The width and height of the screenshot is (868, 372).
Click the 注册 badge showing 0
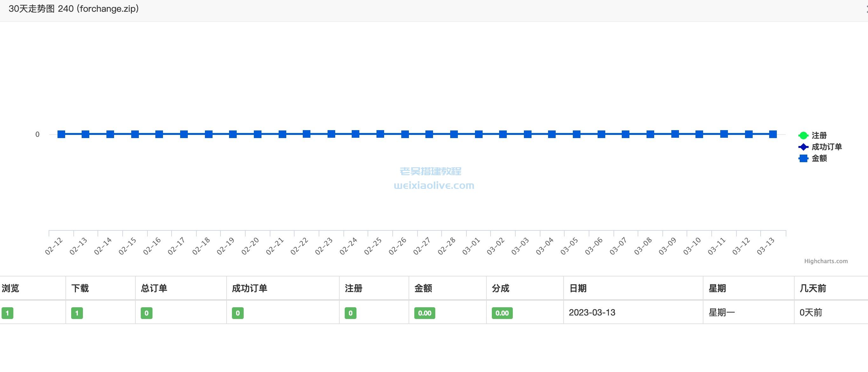350,313
